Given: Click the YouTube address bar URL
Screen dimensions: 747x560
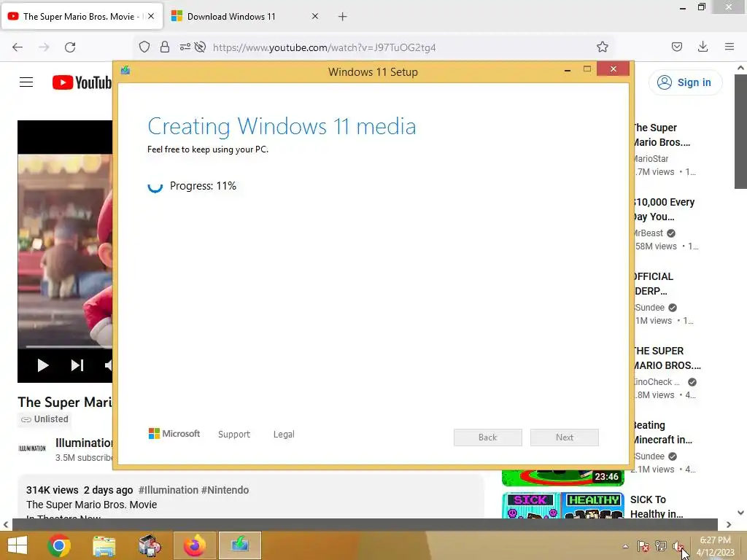Looking at the screenshot, I should [324, 47].
